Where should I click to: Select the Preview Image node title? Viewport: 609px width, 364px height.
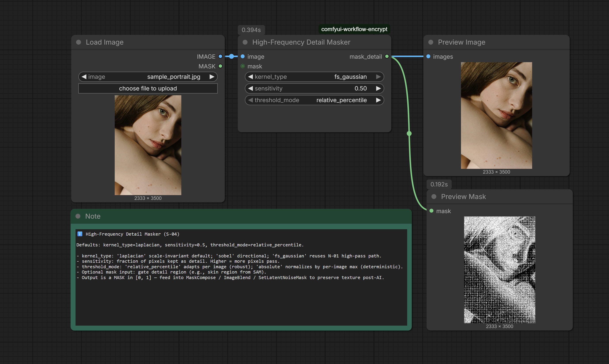point(461,42)
